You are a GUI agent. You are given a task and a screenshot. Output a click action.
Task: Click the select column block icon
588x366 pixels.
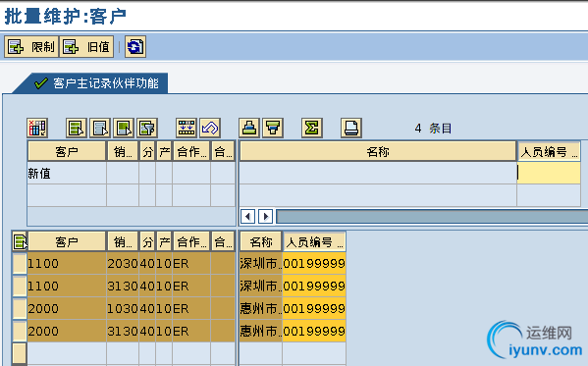(124, 128)
